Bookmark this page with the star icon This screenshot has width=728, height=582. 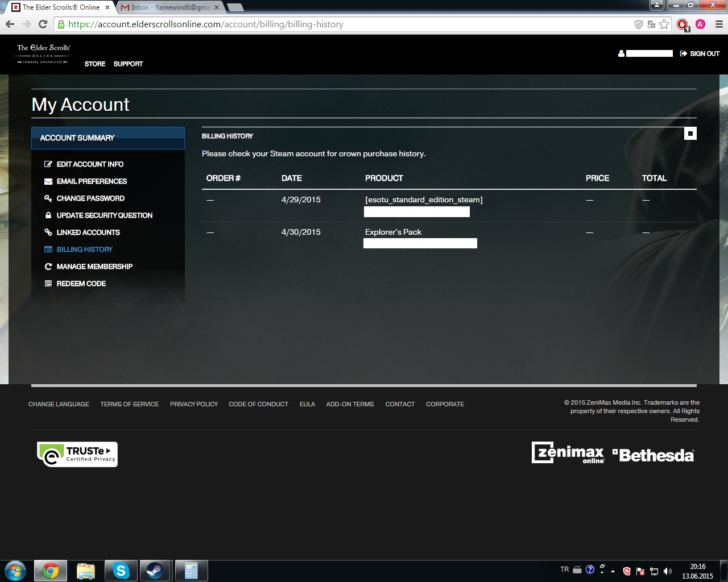[x=664, y=24]
